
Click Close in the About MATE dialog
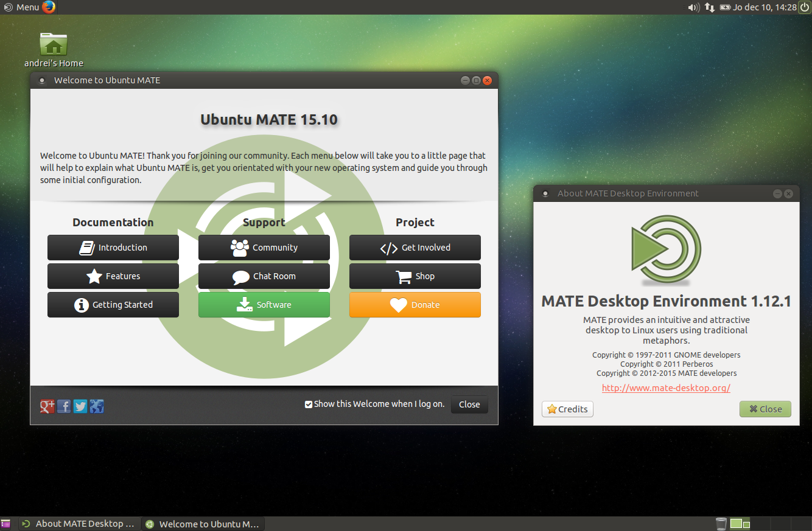(765, 409)
